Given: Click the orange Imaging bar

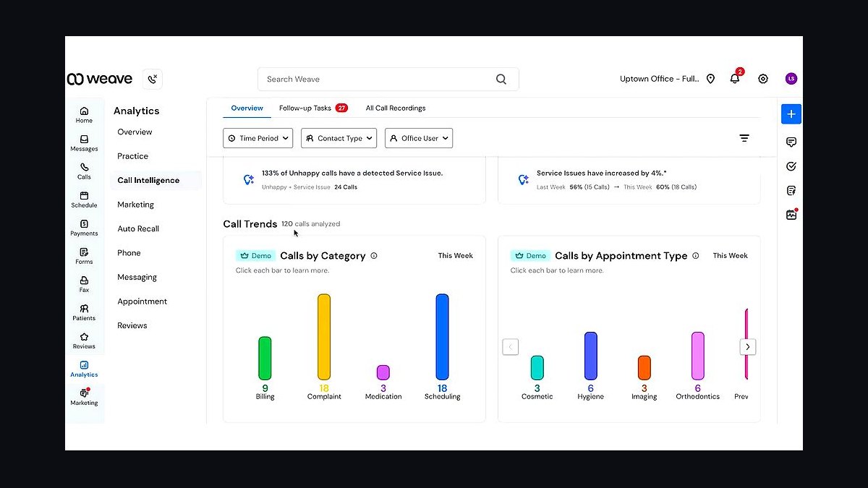Looking at the screenshot, I should pos(644,368).
